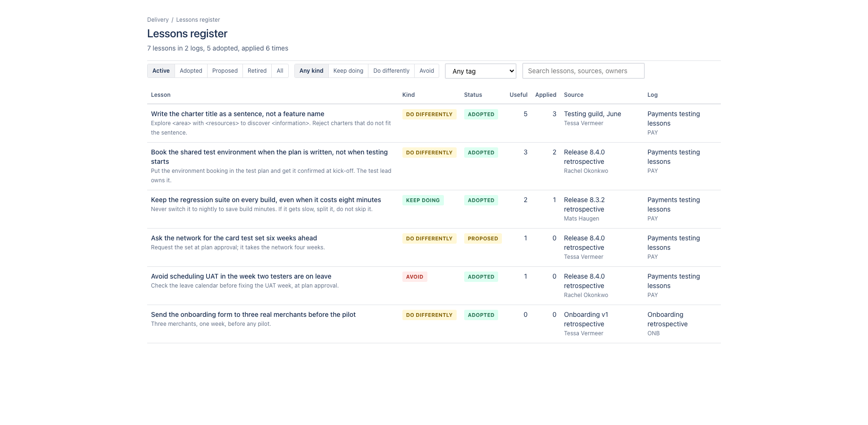Sort by the Source column header
868x425 pixels.
point(574,95)
